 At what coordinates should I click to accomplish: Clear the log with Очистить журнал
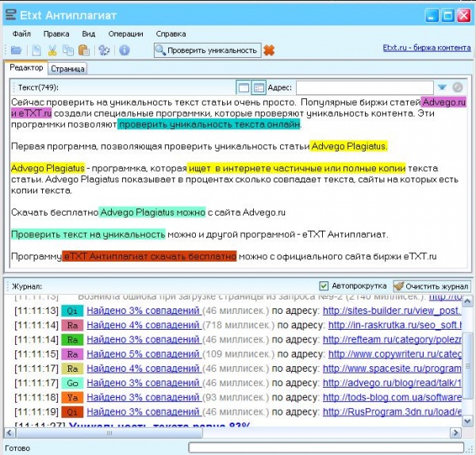[432, 286]
